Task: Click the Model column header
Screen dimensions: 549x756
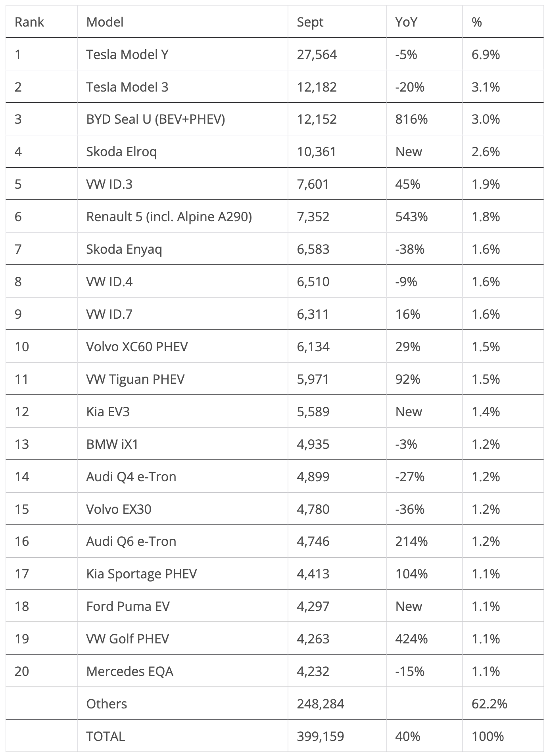Action: coord(105,22)
